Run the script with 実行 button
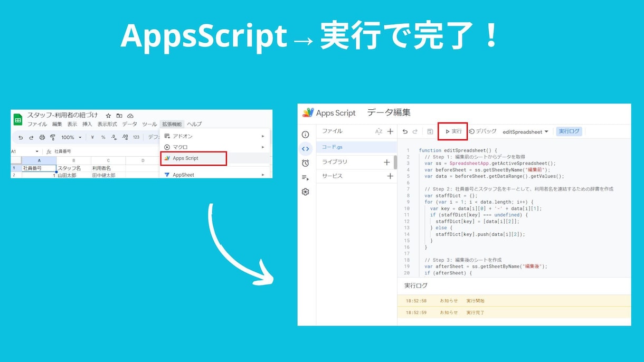 coord(453,131)
